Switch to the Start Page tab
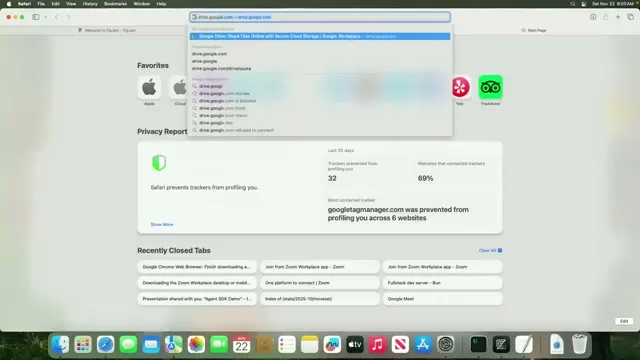 tap(534, 30)
